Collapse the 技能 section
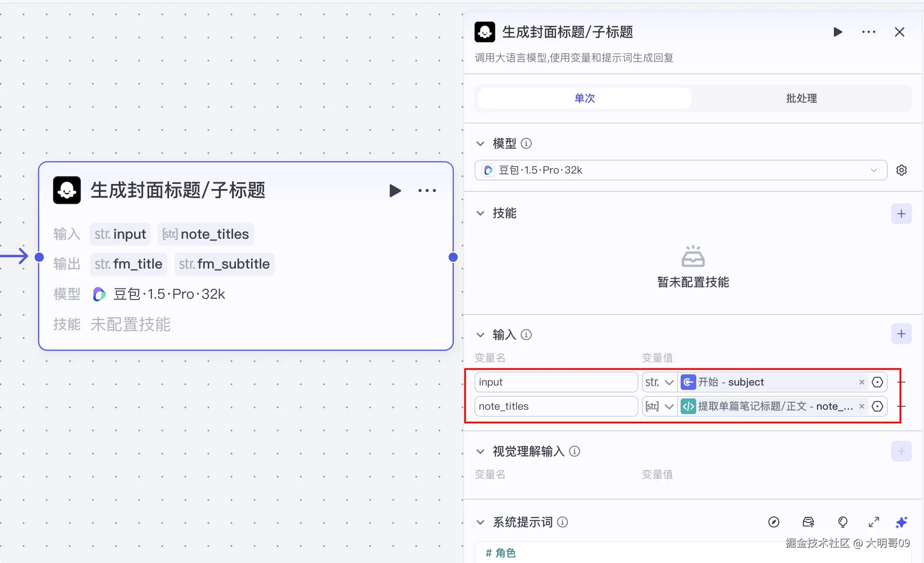Image resolution: width=924 pixels, height=563 pixels. 480,213
